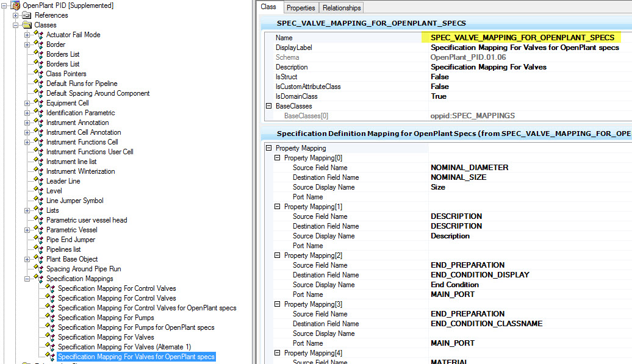Collapse Property Mapping[2] group
This screenshot has width=632, height=364.
(x=278, y=255)
